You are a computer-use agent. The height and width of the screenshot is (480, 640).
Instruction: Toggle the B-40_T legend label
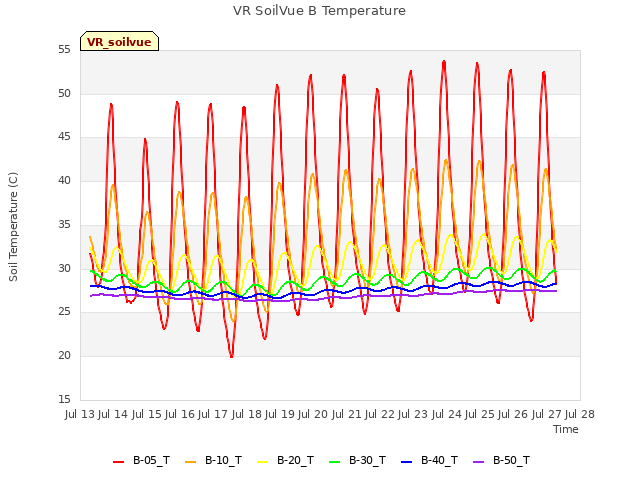(440, 461)
